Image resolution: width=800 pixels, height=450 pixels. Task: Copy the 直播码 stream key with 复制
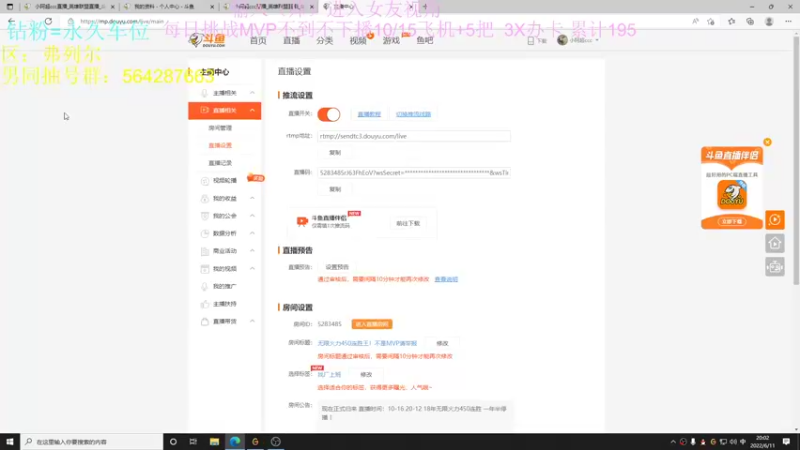(335, 189)
